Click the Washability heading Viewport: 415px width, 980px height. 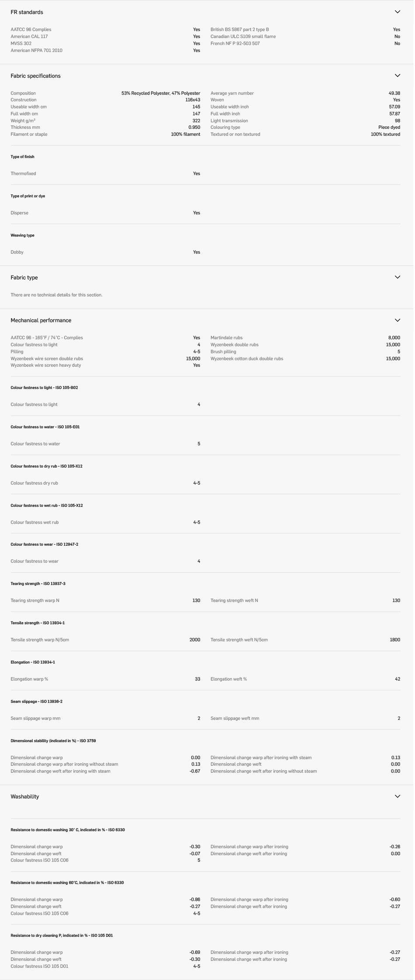24,797
